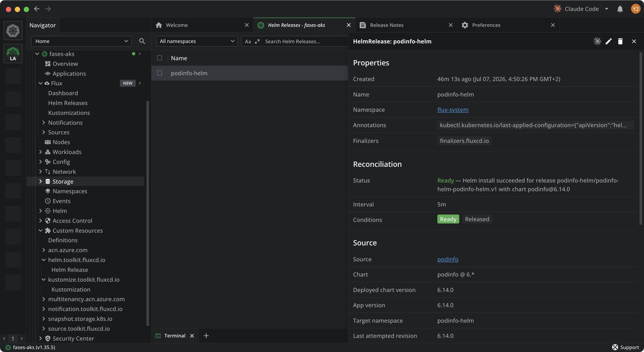This screenshot has width=644, height=352.
Task: Expand Sources under Flux
Action: pyautogui.click(x=44, y=132)
